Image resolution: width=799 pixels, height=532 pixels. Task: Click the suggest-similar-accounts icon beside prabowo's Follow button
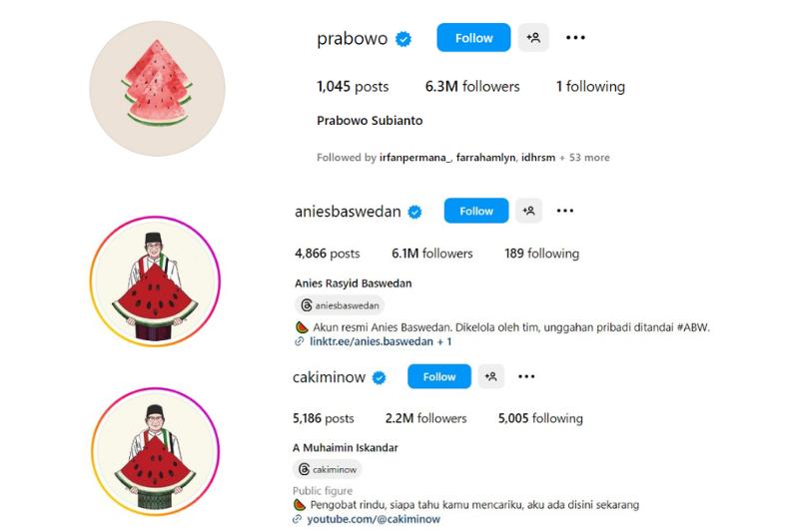(x=533, y=38)
